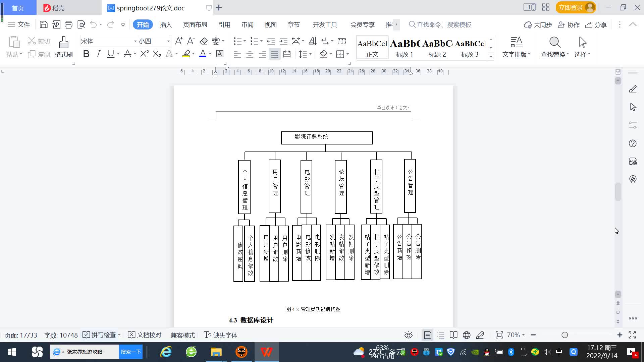Click the login button (立即登录)
The image size is (644, 362).
coord(576,7)
